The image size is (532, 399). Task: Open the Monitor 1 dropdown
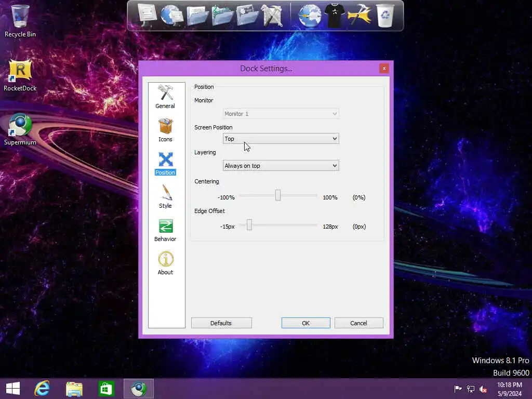[281, 114]
